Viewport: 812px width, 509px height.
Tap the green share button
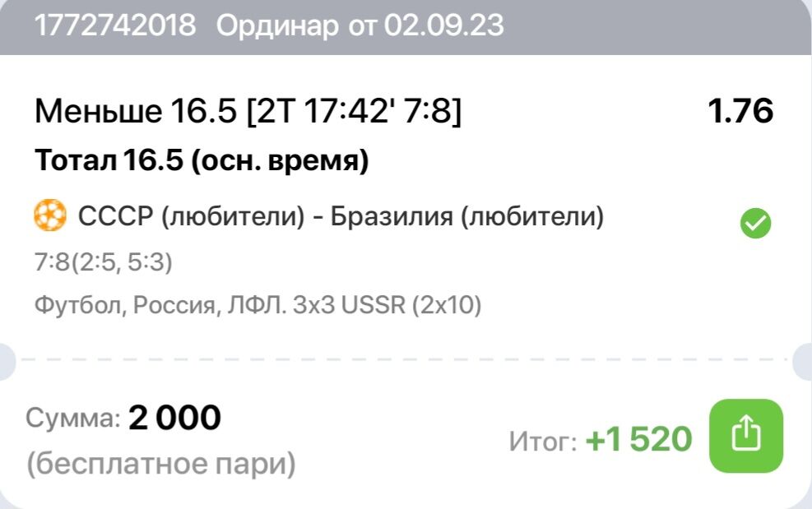(x=745, y=436)
